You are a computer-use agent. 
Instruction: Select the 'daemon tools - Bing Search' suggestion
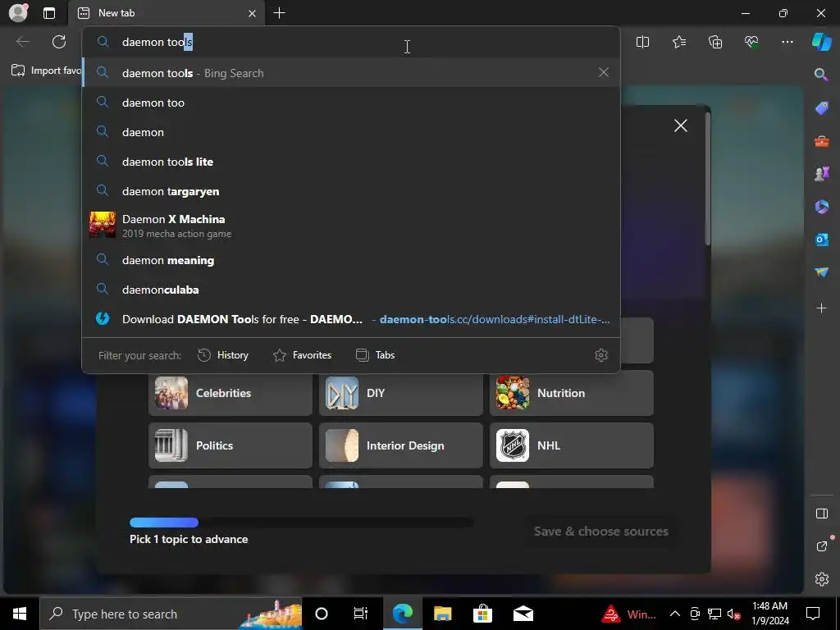click(x=351, y=73)
